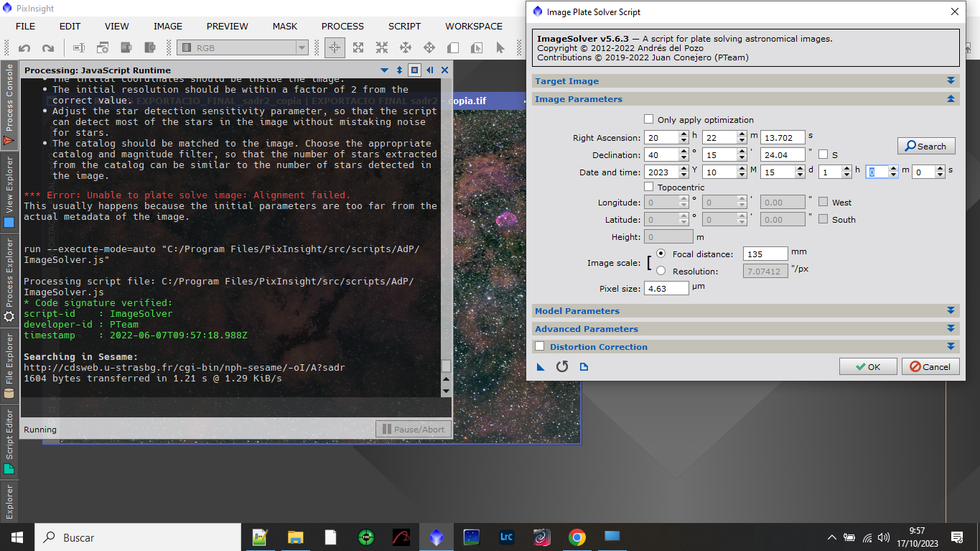This screenshot has height=551, width=980.
Task: Click Cancel in the ImageSolver dialog
Action: pyautogui.click(x=930, y=366)
